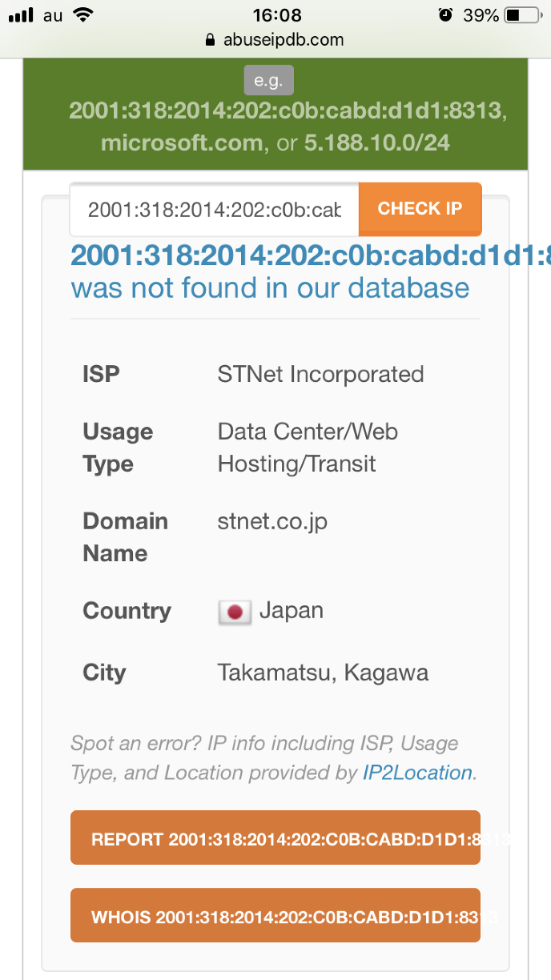Screen dimensions: 551x980
Task: Tap the 16:08 clock in status bar
Action: (275, 15)
